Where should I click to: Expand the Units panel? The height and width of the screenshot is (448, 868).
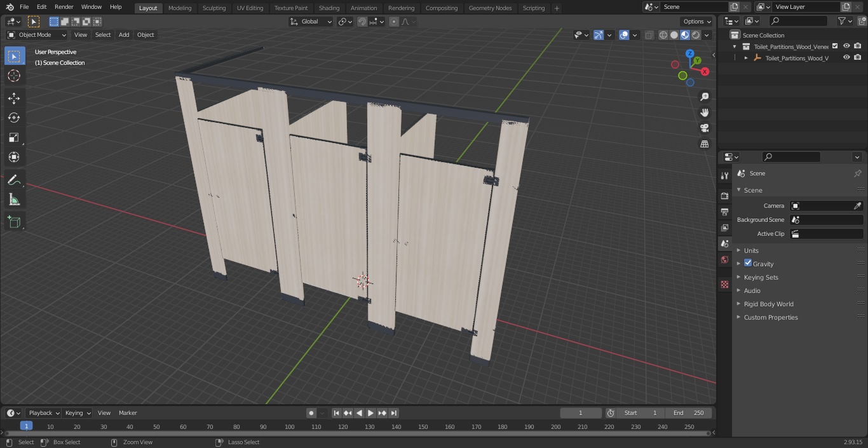coord(751,250)
